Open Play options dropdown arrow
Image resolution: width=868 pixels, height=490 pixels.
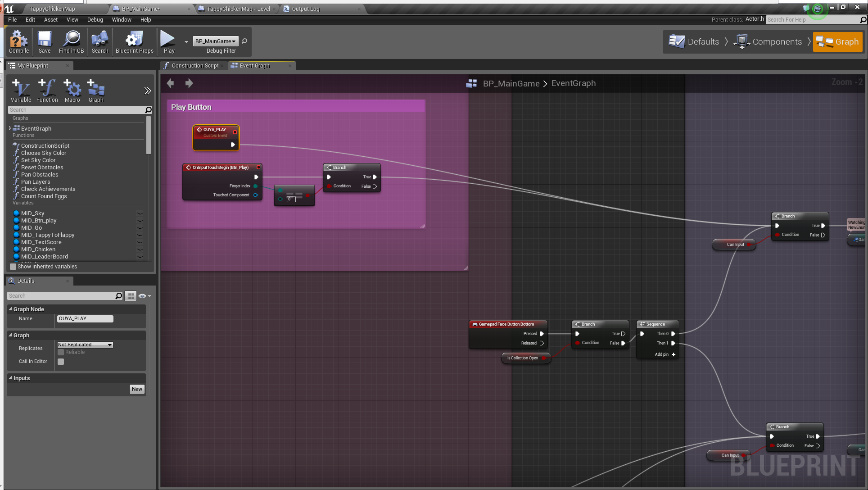click(186, 42)
